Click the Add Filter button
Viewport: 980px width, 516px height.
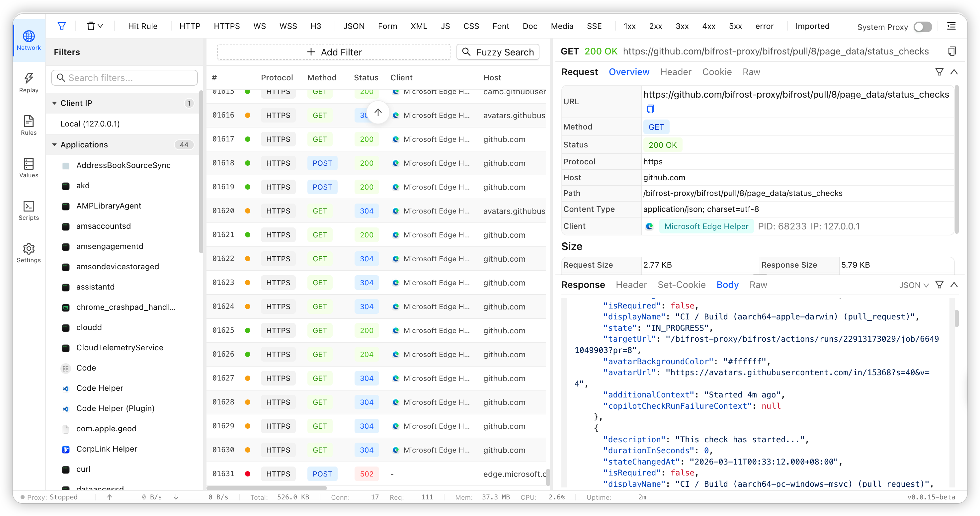point(334,52)
